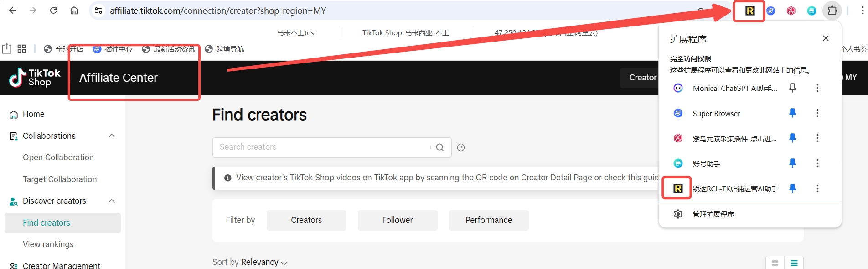Focus the Search creators input field
Viewport: 868px width, 269px height.
pyautogui.click(x=321, y=147)
